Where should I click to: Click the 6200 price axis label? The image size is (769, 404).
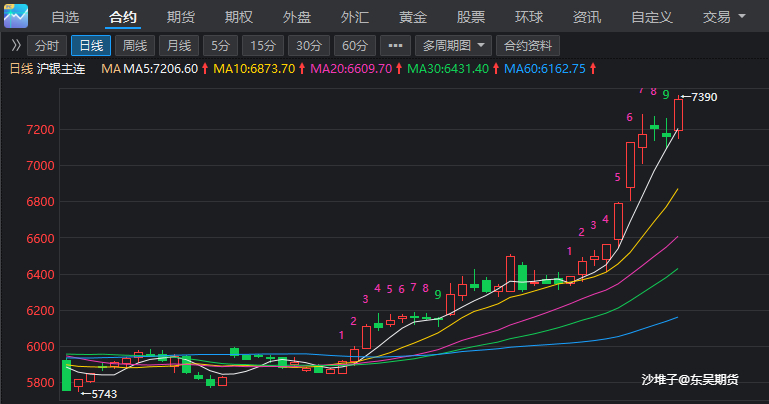tap(40, 310)
